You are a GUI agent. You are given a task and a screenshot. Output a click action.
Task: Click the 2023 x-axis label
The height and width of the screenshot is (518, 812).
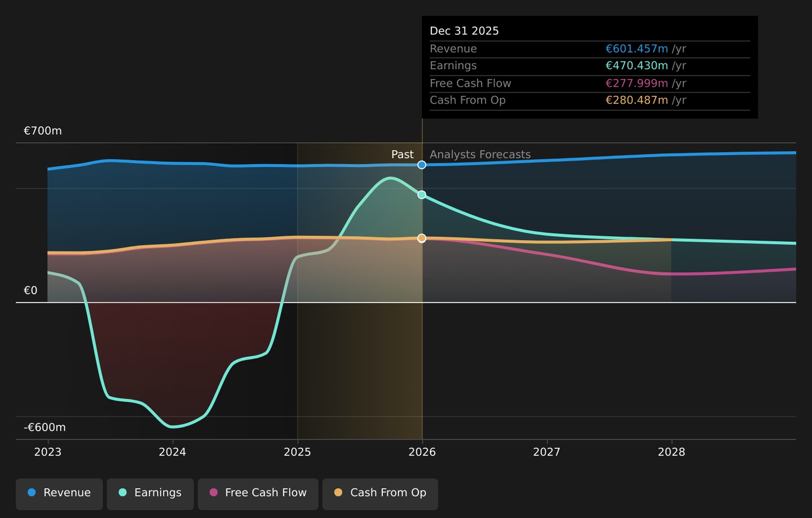coord(48,452)
